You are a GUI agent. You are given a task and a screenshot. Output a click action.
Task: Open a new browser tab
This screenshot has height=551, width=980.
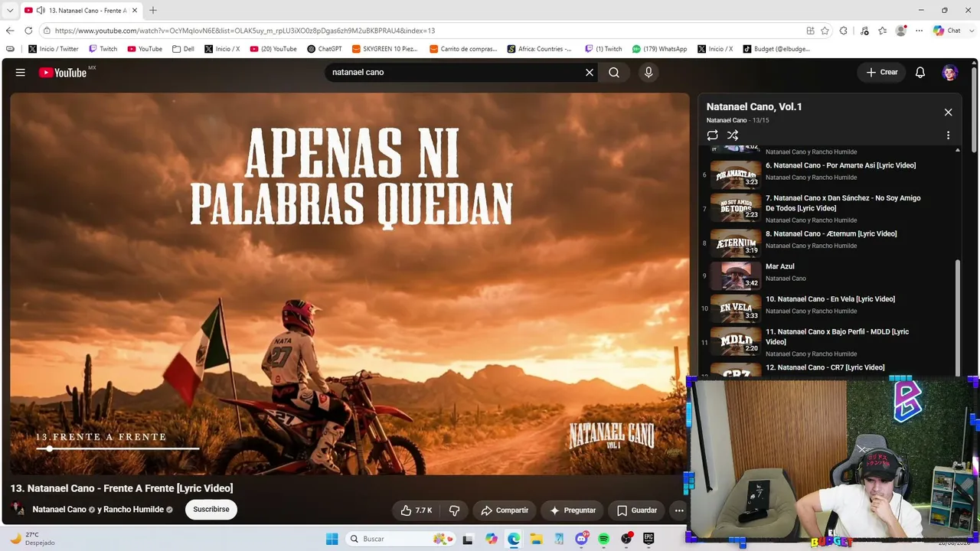[153, 11]
